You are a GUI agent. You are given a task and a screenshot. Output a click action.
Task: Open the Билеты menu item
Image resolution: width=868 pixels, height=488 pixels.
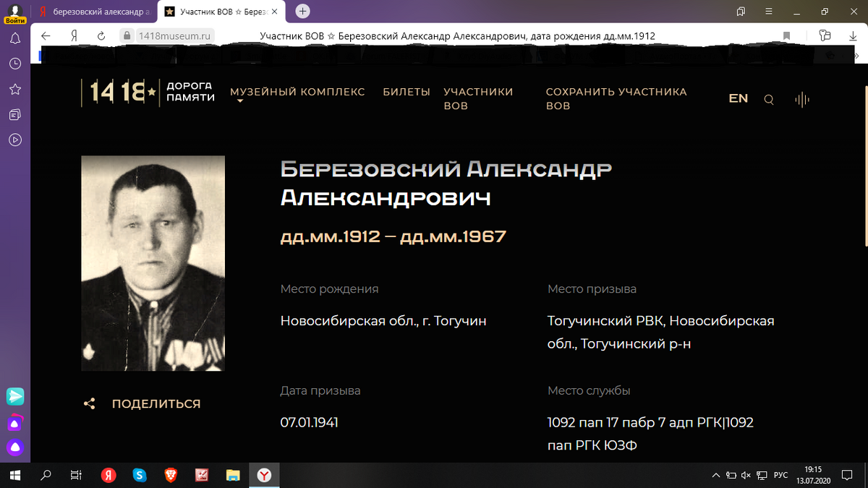407,92
